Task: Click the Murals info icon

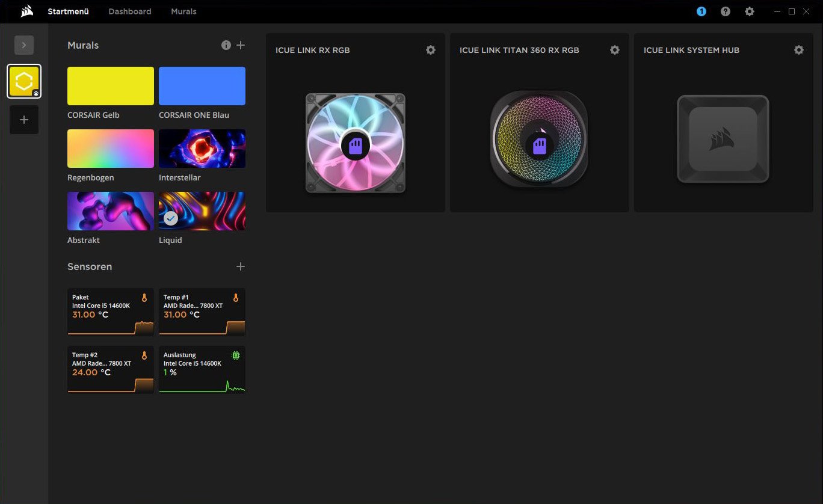Action: pos(226,45)
